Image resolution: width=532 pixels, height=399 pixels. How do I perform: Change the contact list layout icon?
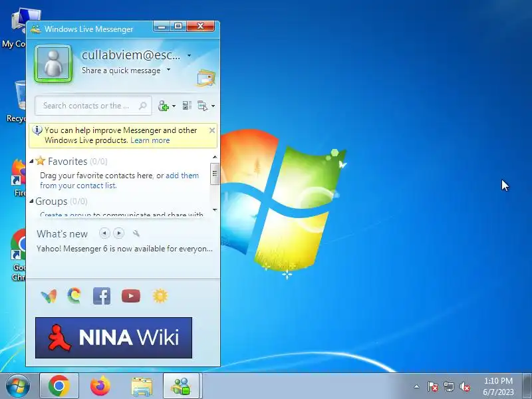[187, 106]
